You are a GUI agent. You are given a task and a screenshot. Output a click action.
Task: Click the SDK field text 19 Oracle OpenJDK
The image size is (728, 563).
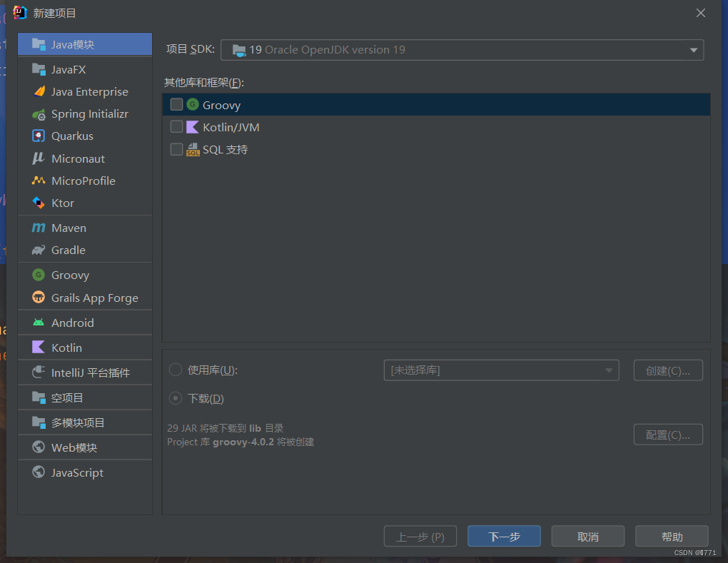[327, 50]
